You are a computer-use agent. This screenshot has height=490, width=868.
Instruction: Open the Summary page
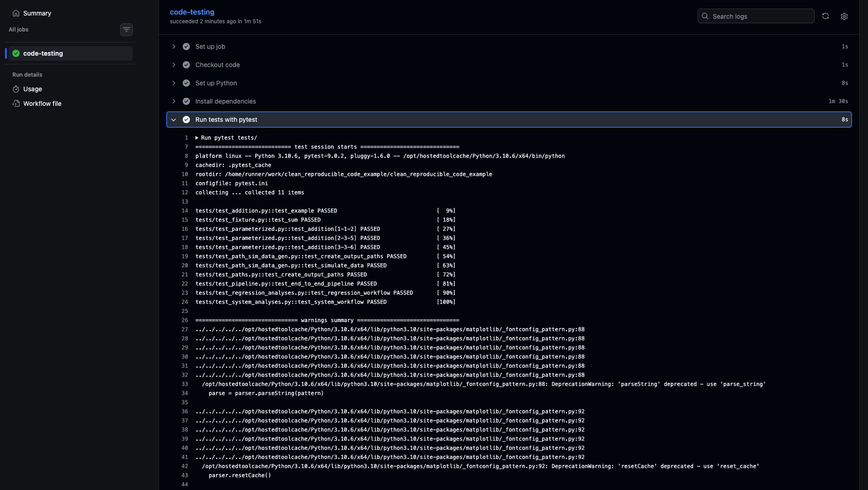(37, 13)
